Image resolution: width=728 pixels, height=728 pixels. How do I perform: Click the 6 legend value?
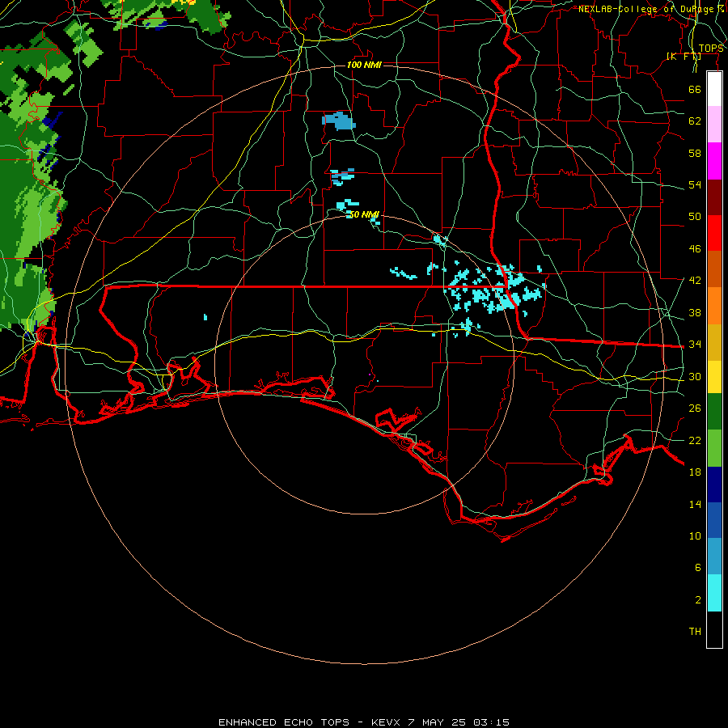698,568
